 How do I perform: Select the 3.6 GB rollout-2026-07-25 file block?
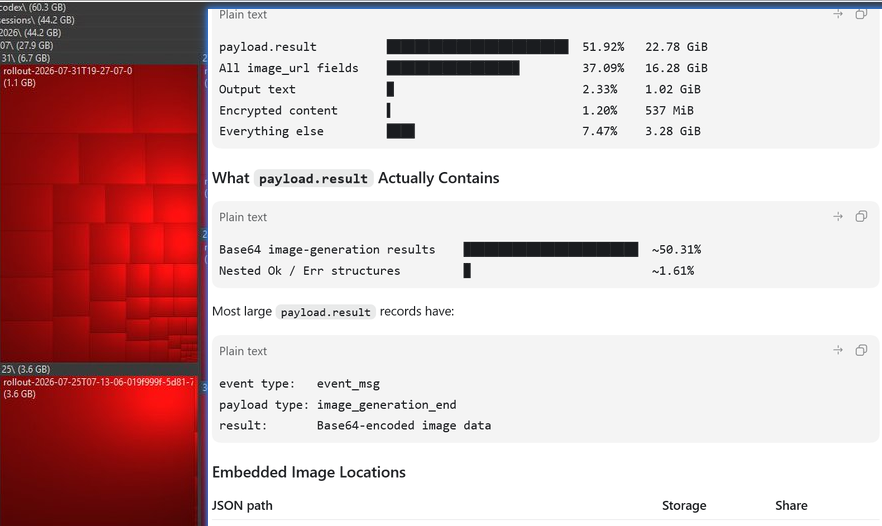[99, 450]
